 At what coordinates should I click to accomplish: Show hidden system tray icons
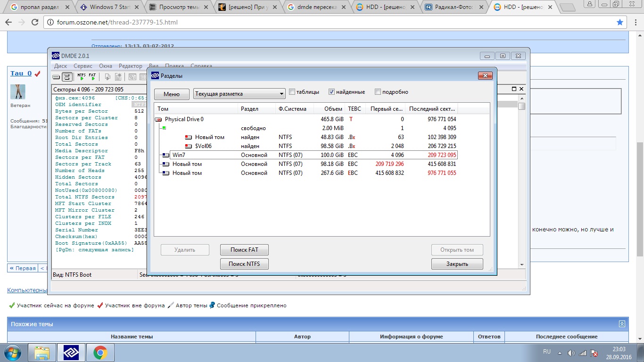[560, 353]
